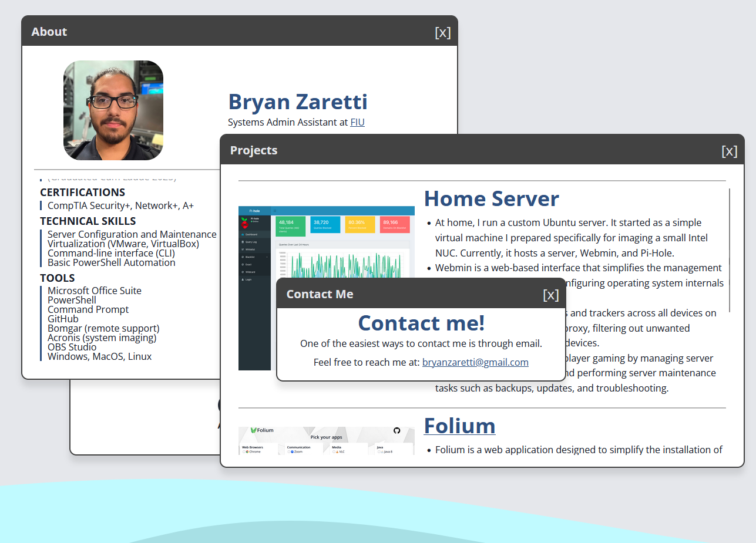This screenshot has height=543, width=756.
Task: Click 'Command Prompt' in tools list
Action: pos(88,309)
